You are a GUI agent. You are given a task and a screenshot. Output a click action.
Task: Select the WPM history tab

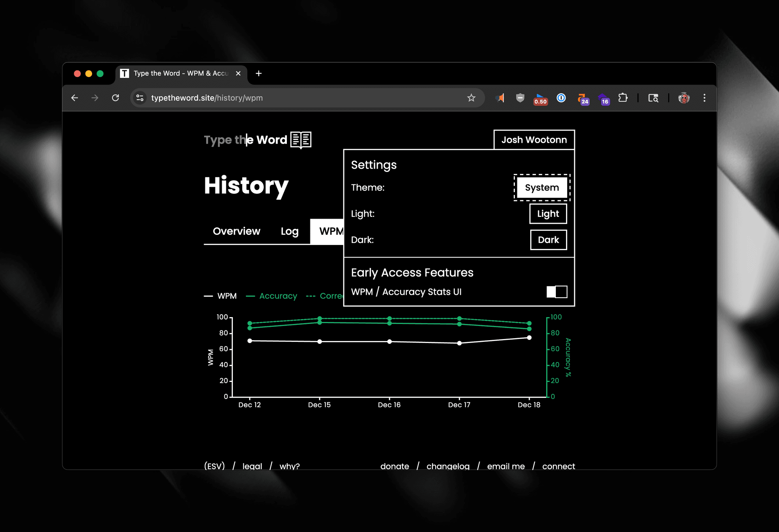click(x=327, y=231)
